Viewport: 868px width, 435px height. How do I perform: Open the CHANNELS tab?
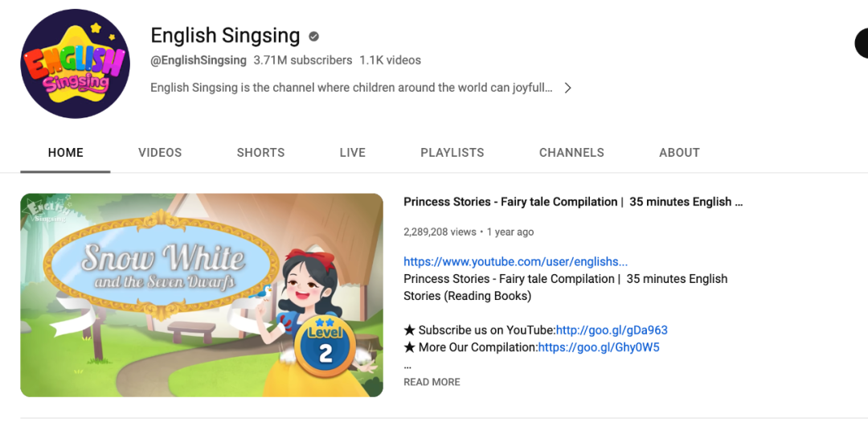pyautogui.click(x=572, y=153)
